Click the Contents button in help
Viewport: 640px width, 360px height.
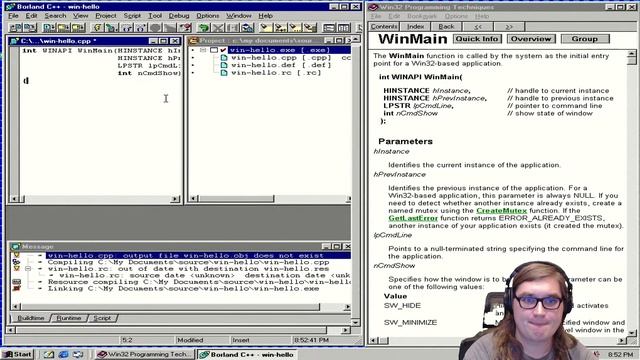pyautogui.click(x=384, y=27)
